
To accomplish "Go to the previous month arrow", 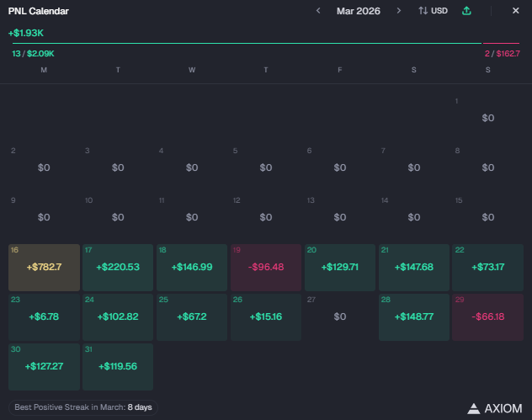I will point(318,11).
